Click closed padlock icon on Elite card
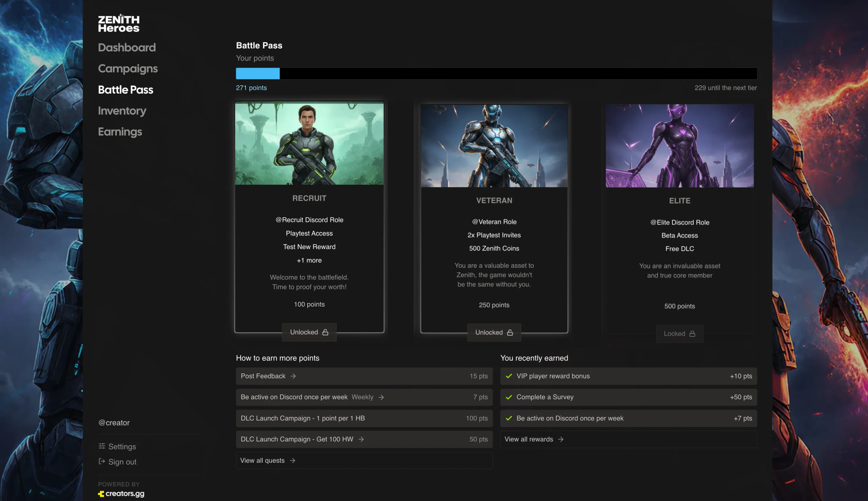 pyautogui.click(x=692, y=334)
